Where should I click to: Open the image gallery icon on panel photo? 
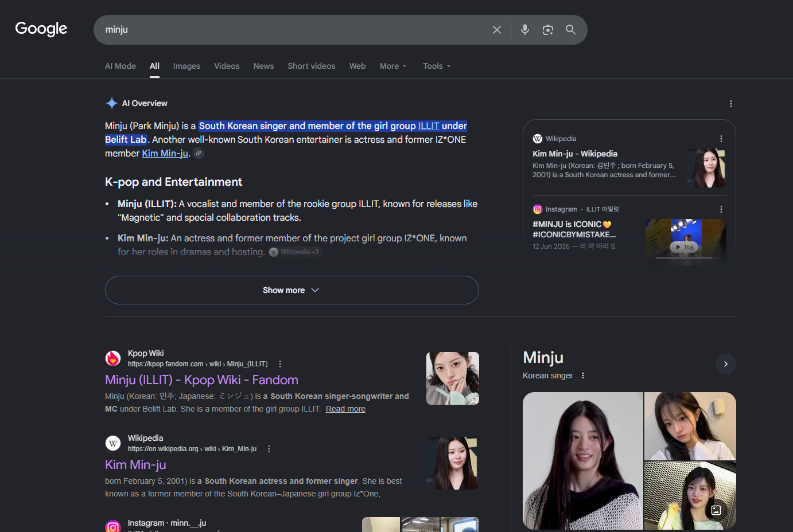click(x=716, y=510)
